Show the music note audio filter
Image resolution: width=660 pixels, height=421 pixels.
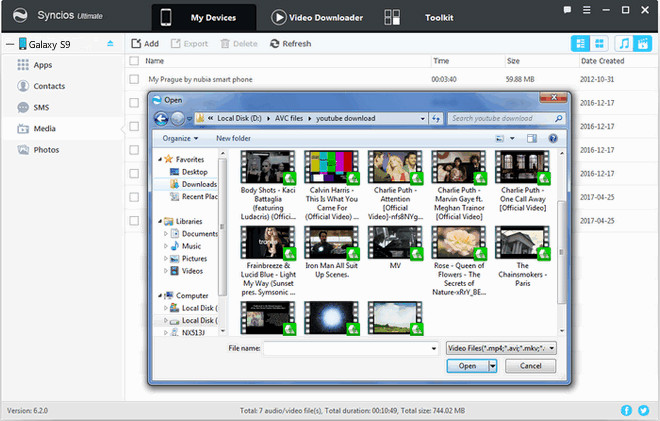point(624,43)
